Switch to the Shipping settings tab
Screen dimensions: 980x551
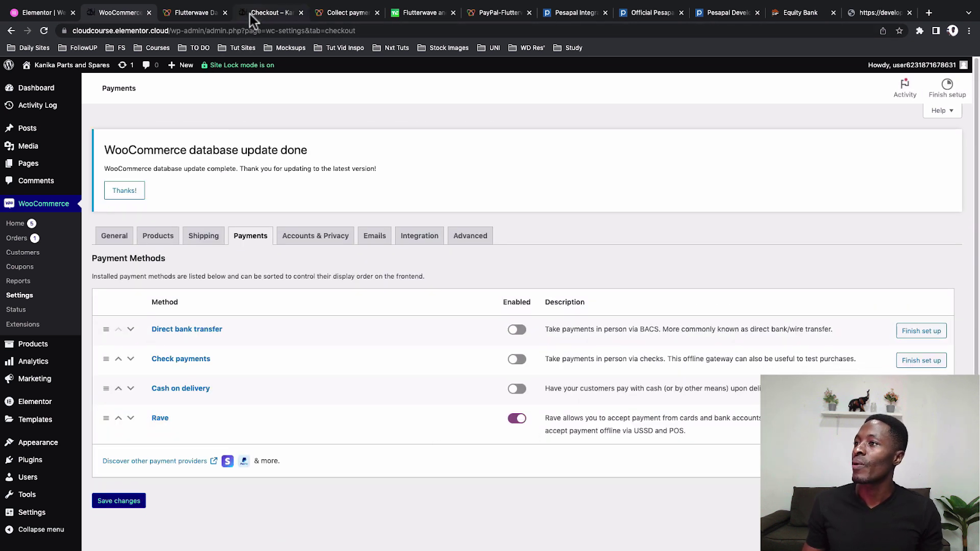point(203,236)
